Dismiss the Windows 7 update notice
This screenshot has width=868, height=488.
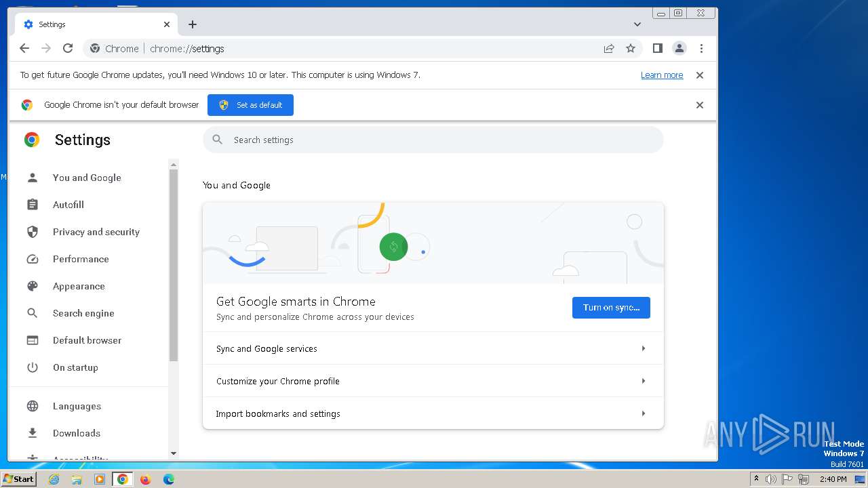click(x=700, y=75)
